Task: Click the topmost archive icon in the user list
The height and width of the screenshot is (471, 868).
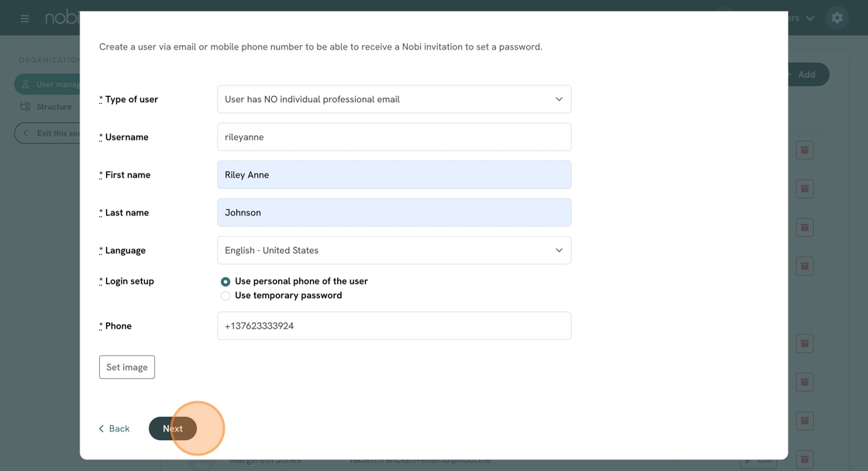Action: [x=804, y=150]
